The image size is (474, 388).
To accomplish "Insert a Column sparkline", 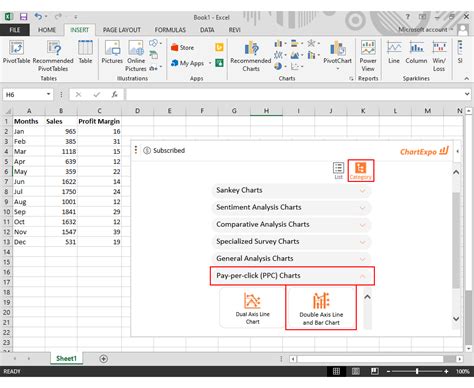I will point(416,52).
